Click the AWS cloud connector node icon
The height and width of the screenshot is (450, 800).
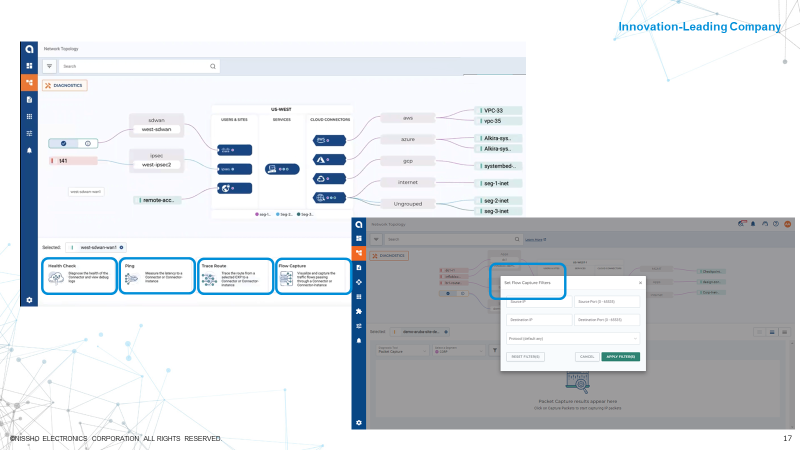tap(323, 139)
